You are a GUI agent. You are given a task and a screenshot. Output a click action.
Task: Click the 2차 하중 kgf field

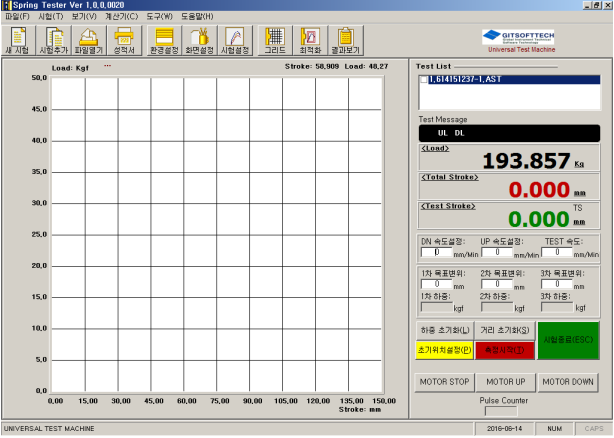[497, 308]
